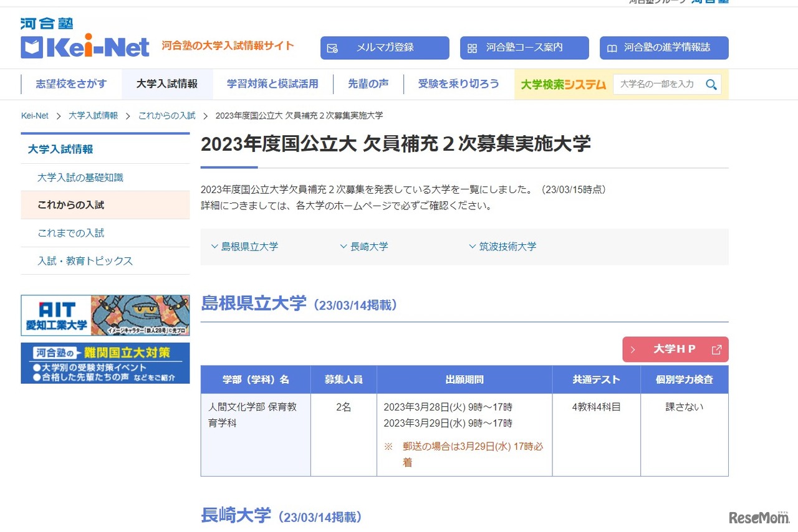The height and width of the screenshot is (532, 798).
Task: Open 大学入試の基礎知識 sidebar link
Action: click(x=80, y=178)
